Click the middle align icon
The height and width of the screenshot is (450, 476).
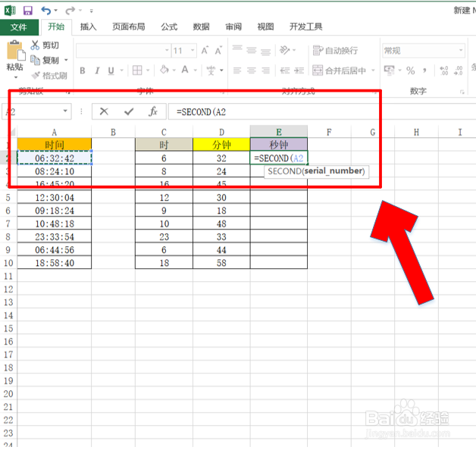[x=252, y=50]
